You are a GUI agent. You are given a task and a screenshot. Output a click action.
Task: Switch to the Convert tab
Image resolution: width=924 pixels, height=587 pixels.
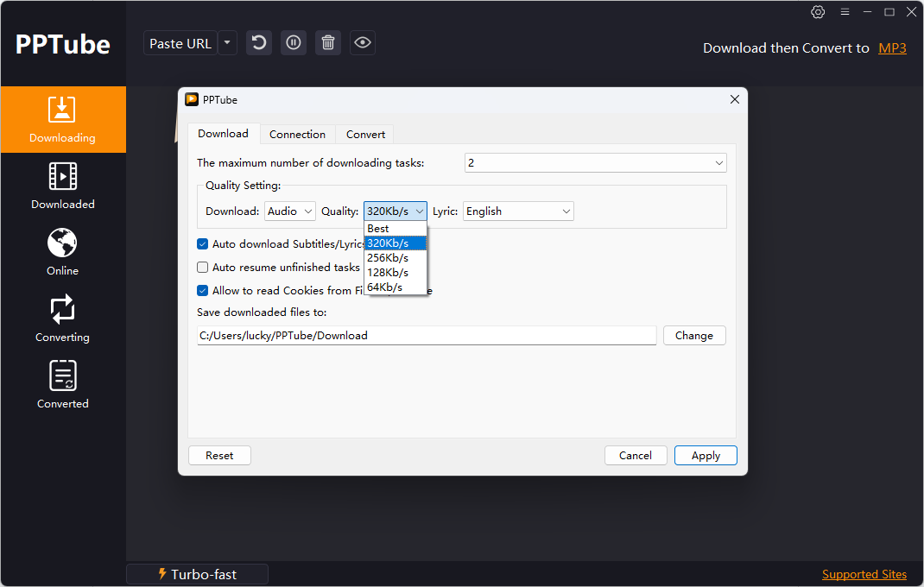click(x=365, y=135)
